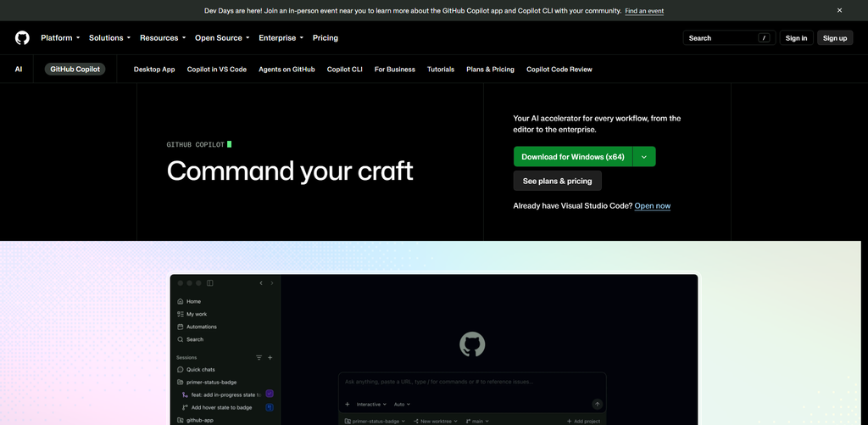Screen dimensions: 868x425
Task: Click the 'My work' label in preview sidebar
Action: [x=197, y=314]
